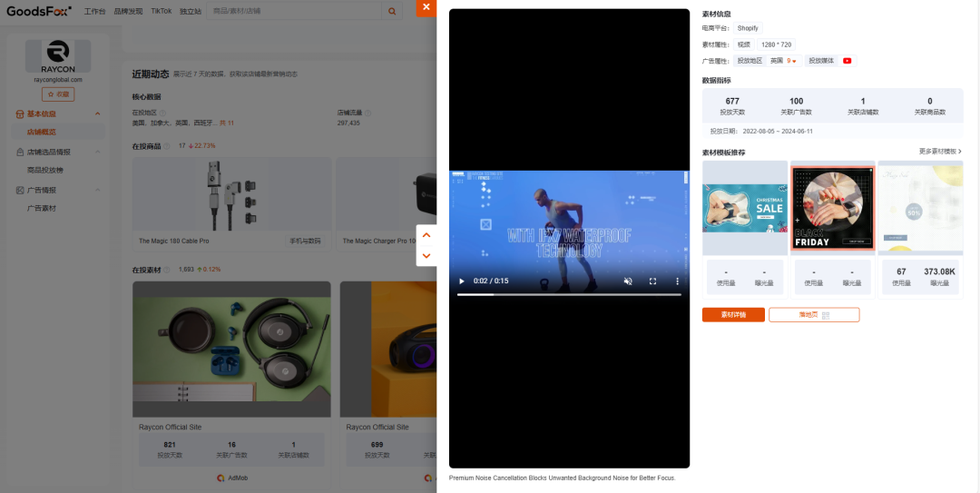The width and height of the screenshot is (980, 493).
Task: Open the 共 11 regions link
Action: tap(226, 123)
